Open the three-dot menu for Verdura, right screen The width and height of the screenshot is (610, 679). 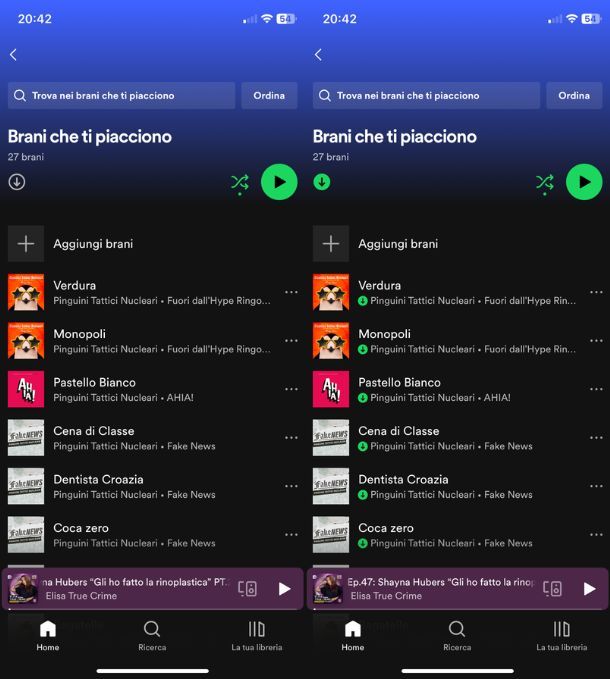point(596,292)
